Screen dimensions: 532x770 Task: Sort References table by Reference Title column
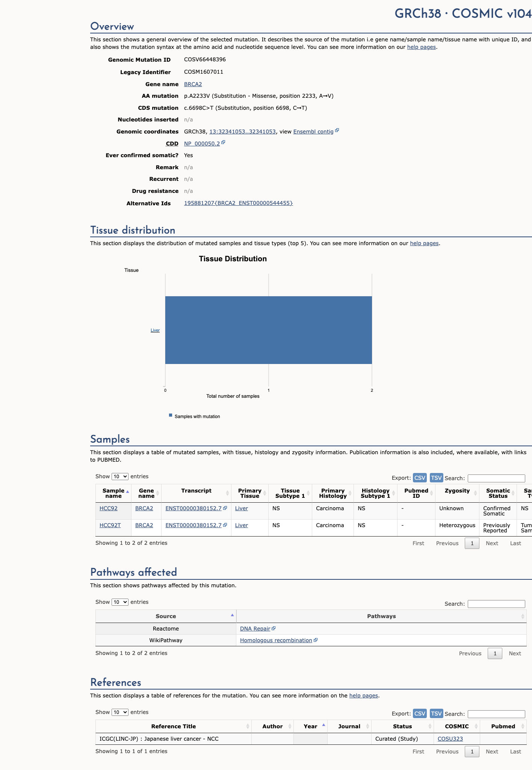(x=173, y=726)
